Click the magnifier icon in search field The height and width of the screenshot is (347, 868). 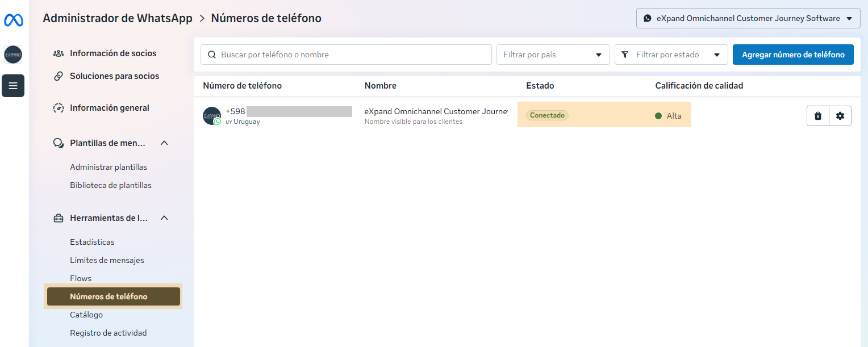(x=212, y=55)
